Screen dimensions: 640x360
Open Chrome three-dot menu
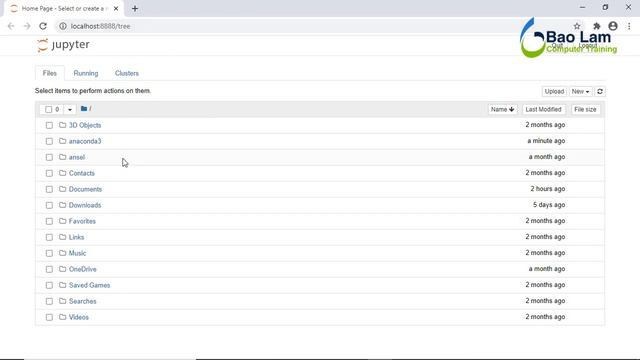point(629,26)
